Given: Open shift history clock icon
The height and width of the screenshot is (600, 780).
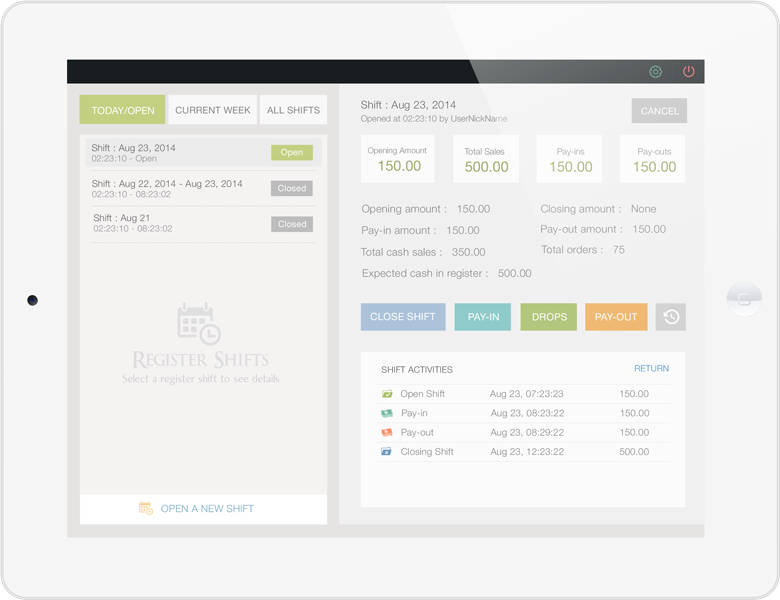Looking at the screenshot, I should tap(671, 317).
